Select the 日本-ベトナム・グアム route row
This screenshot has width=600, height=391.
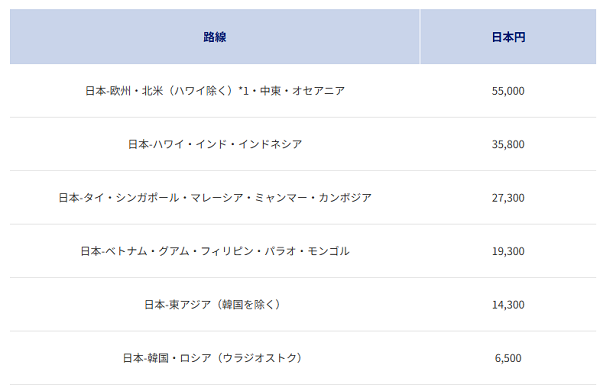point(215,251)
